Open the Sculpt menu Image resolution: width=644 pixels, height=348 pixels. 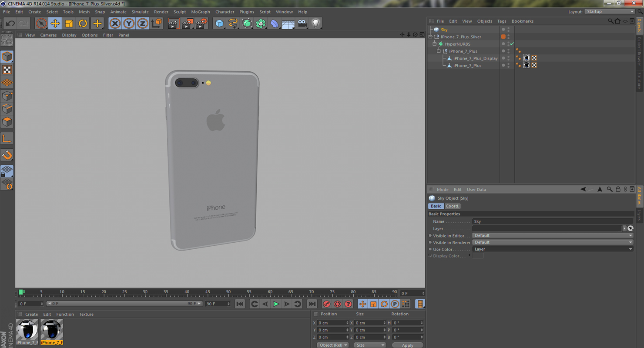(180, 12)
